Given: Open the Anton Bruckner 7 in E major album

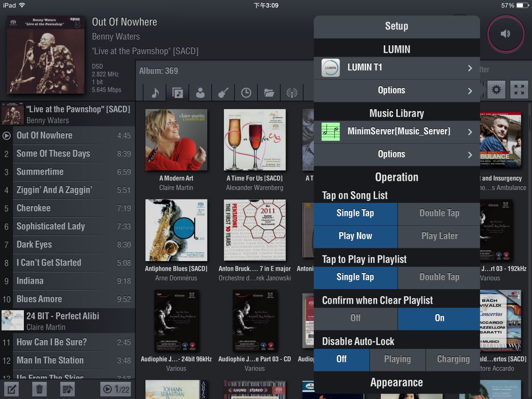Looking at the screenshot, I should coord(254,230).
